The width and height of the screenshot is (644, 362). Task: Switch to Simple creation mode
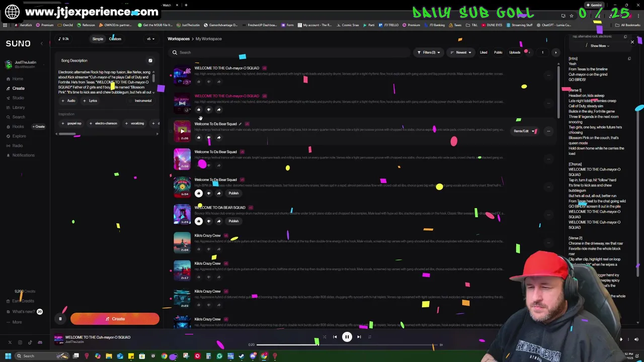pos(98,39)
